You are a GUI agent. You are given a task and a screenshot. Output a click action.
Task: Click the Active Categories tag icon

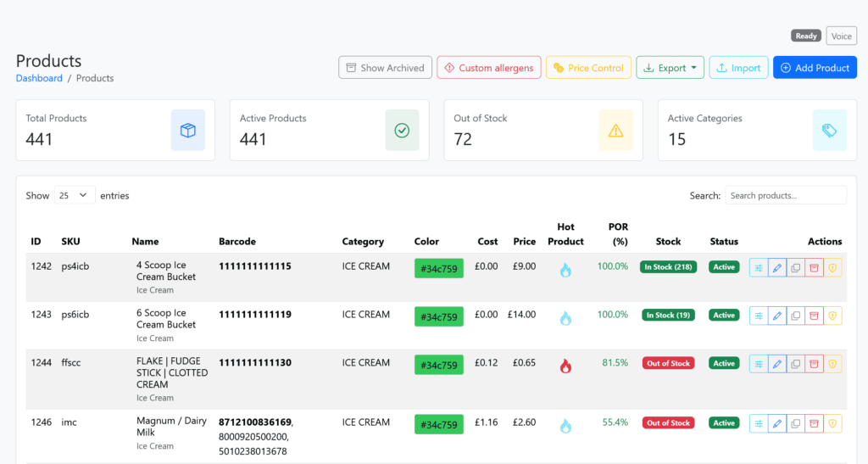pos(829,130)
